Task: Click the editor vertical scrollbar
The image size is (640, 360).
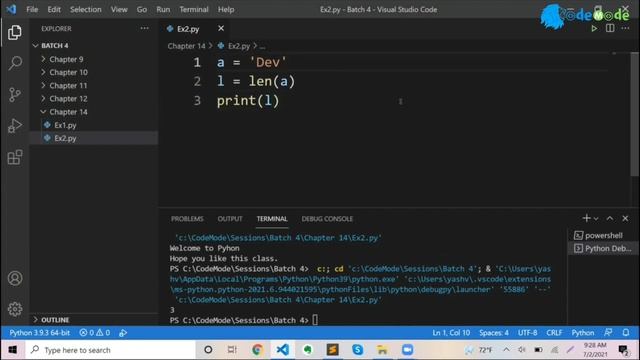Action: pos(634,114)
